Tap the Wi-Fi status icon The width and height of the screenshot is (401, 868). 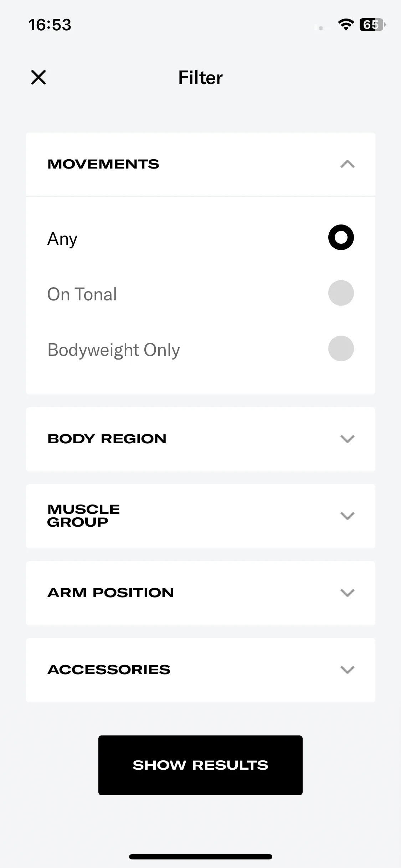[345, 25]
